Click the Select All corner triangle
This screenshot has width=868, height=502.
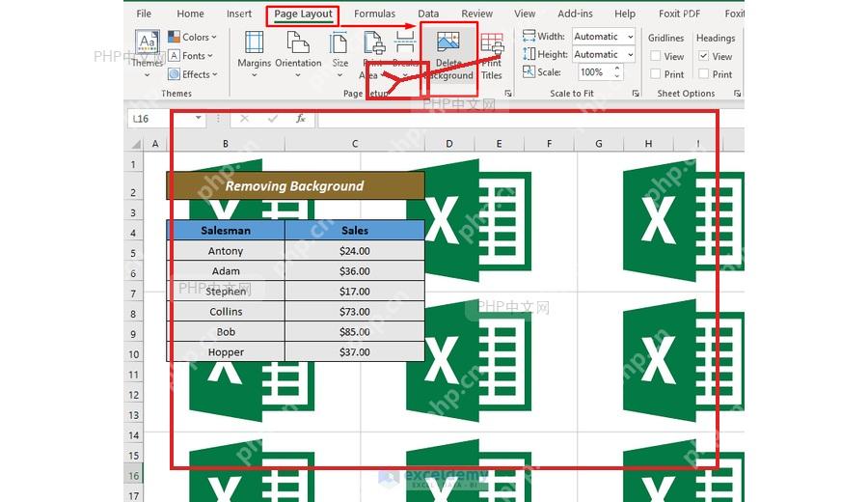click(x=136, y=144)
